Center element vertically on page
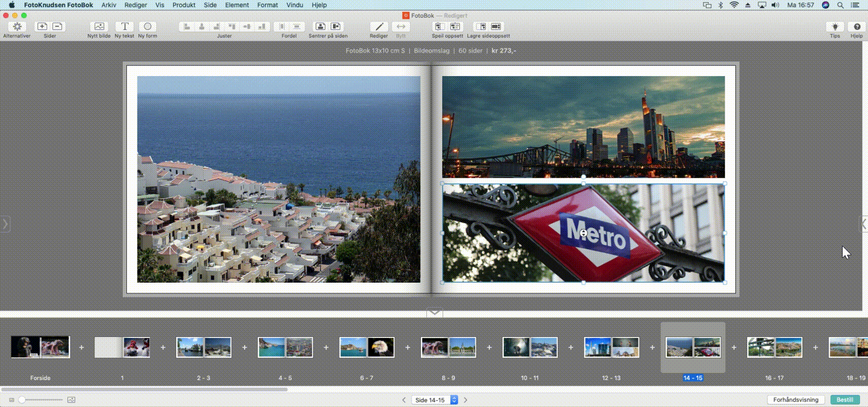 click(336, 26)
